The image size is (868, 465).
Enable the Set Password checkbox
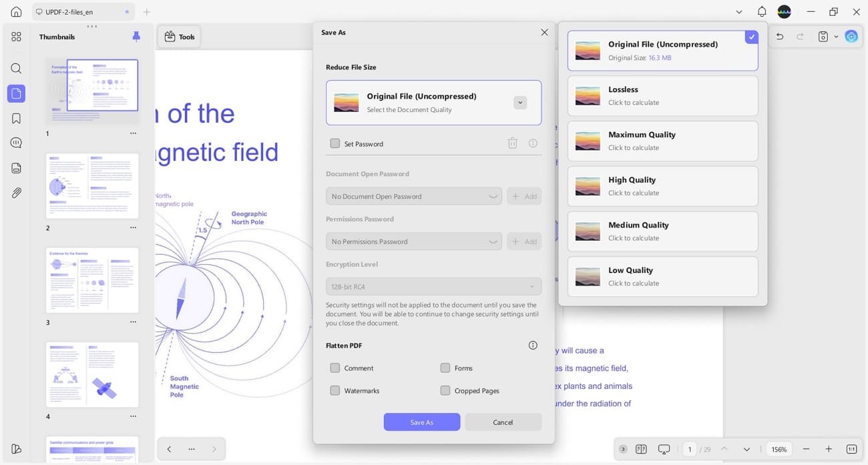pyautogui.click(x=335, y=143)
